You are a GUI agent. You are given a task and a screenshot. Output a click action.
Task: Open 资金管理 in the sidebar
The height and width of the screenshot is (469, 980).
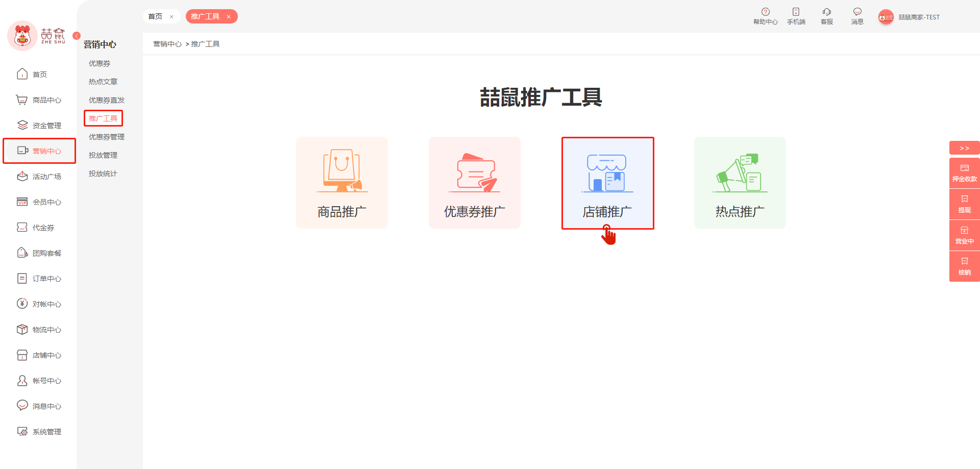tap(39, 126)
